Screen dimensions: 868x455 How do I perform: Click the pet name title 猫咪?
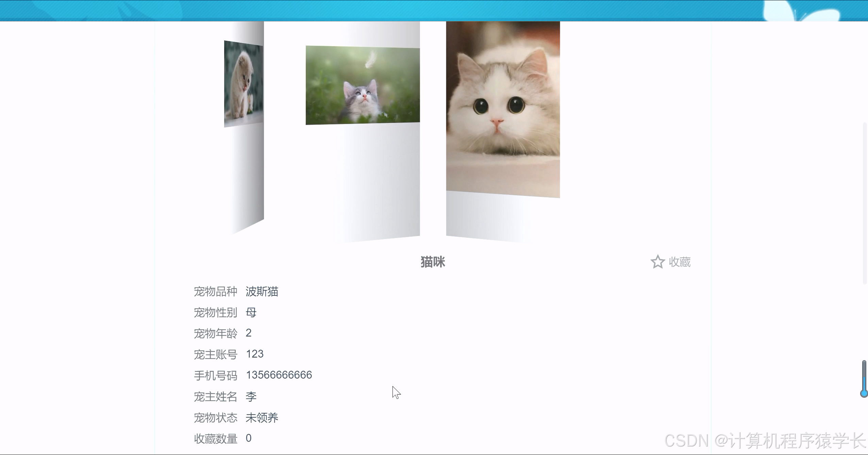click(x=432, y=262)
